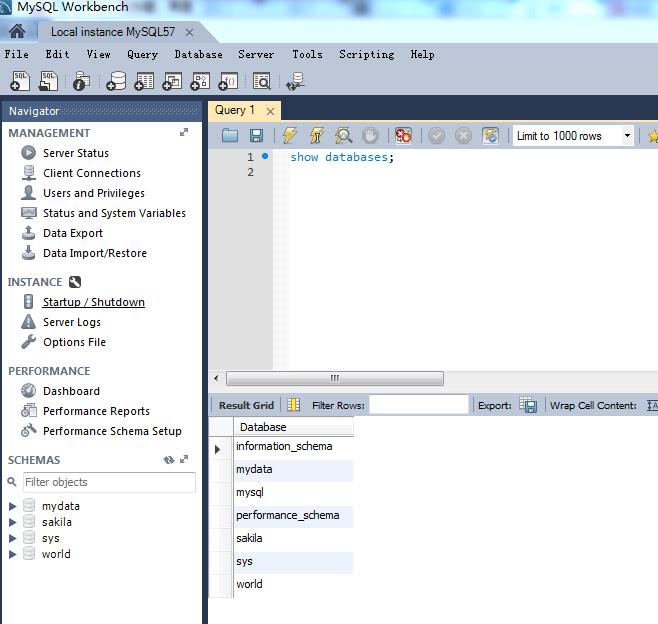This screenshot has width=658, height=624.
Task: Create a new SQL tab icon
Action: click(x=20, y=81)
